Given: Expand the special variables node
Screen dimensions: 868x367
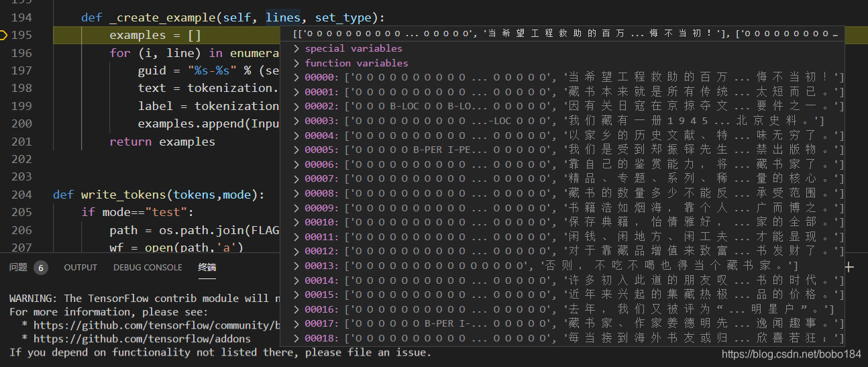Looking at the screenshot, I should [x=296, y=48].
